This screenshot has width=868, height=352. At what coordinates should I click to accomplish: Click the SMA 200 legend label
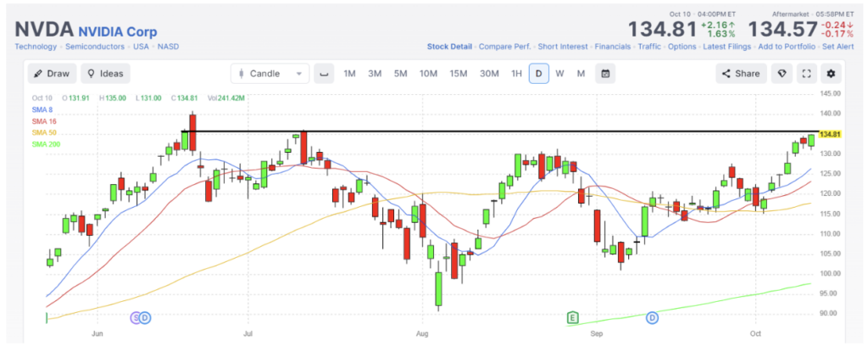click(x=46, y=144)
